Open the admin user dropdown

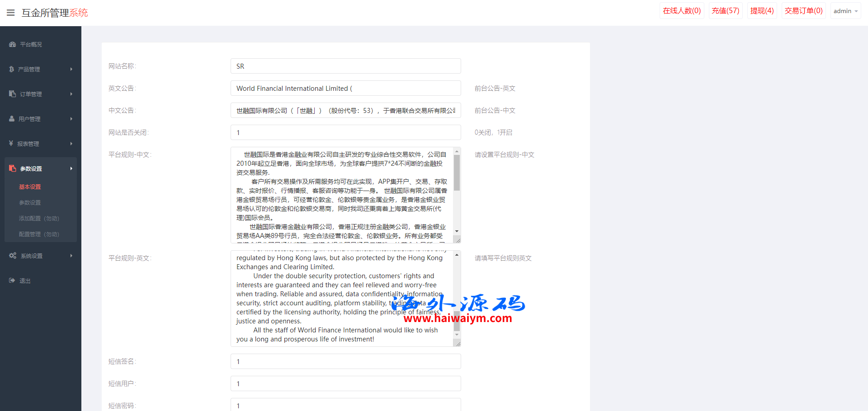pos(845,11)
